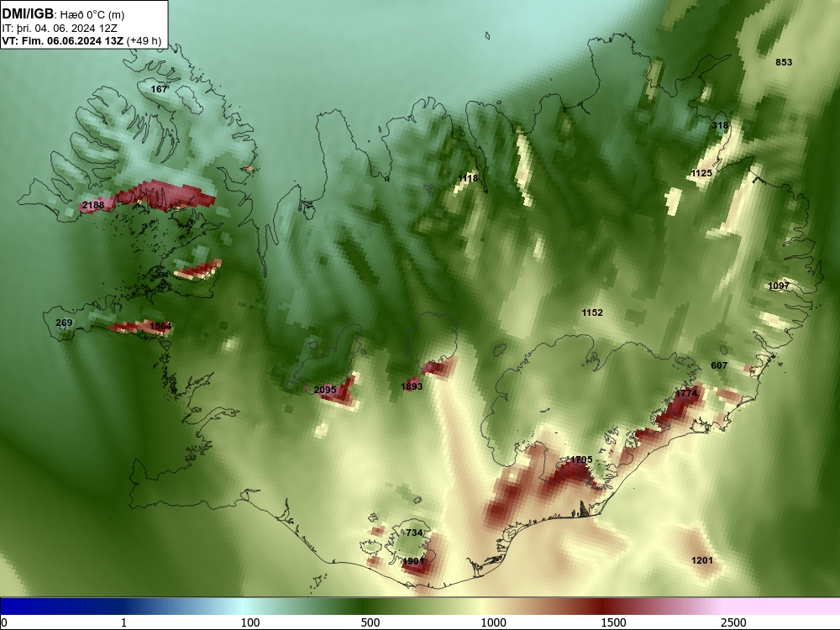Select the 2095 label on the map
This screenshot has height=630, width=840.
[325, 390]
